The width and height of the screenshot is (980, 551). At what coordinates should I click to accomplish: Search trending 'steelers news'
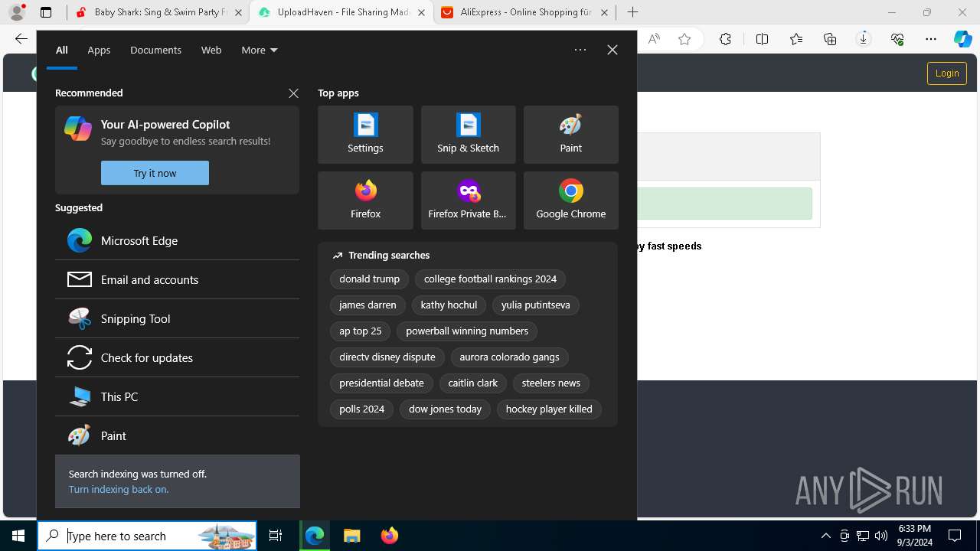click(550, 383)
